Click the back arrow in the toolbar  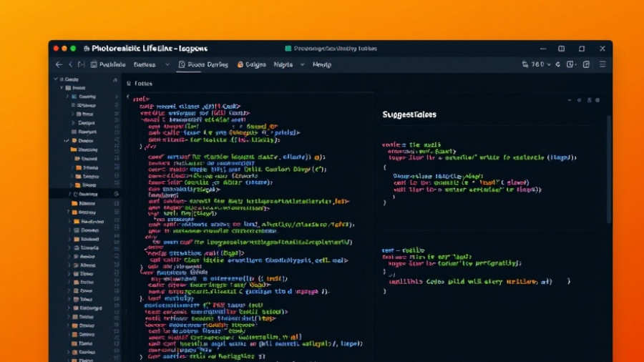click(x=59, y=64)
